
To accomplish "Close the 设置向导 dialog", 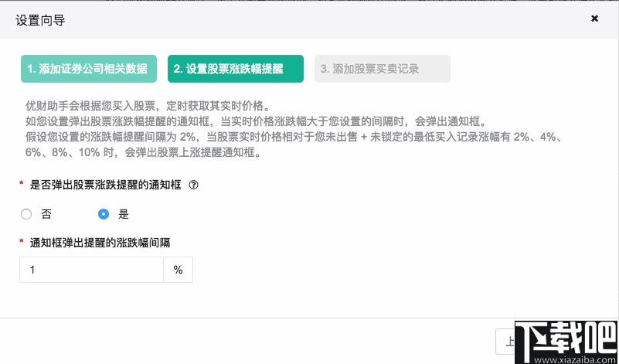I will [x=594, y=19].
